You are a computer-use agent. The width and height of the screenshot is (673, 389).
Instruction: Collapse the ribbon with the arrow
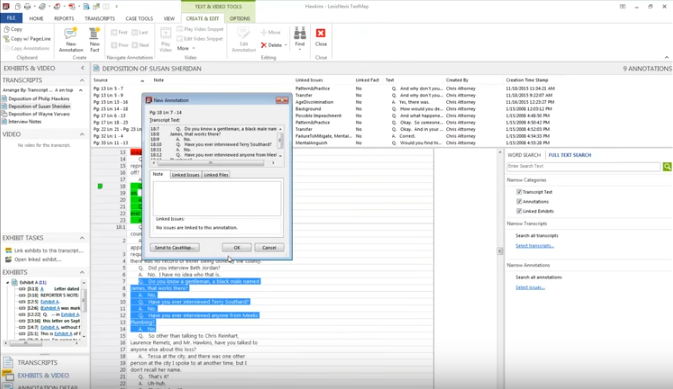tap(667, 57)
